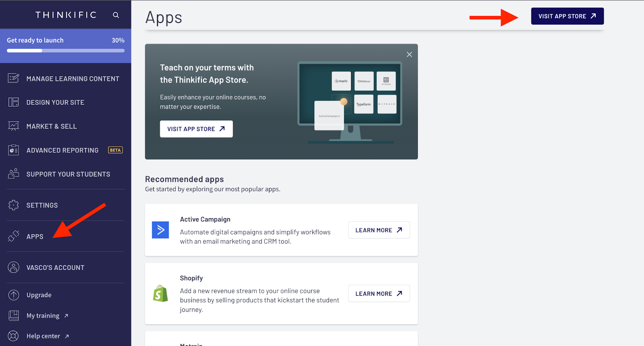Click the Upgrade arrow-up circle icon

click(14, 295)
